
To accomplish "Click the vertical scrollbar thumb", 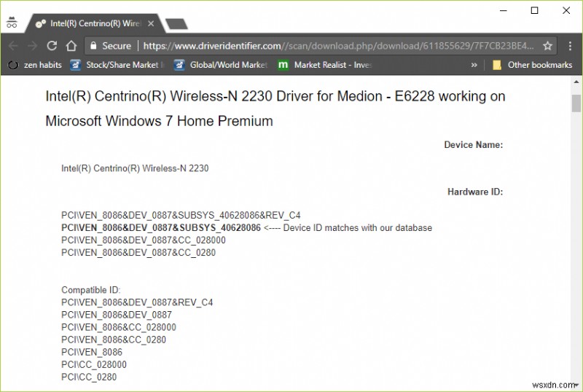I will [x=576, y=103].
